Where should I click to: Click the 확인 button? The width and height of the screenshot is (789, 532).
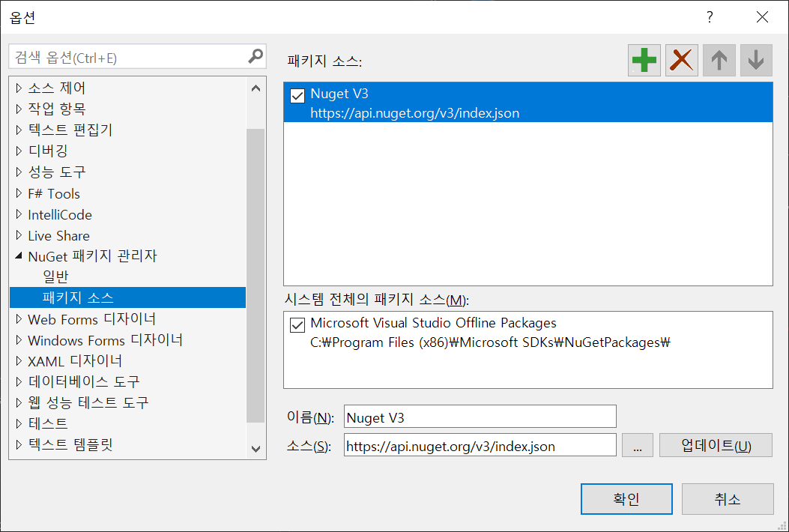click(626, 499)
